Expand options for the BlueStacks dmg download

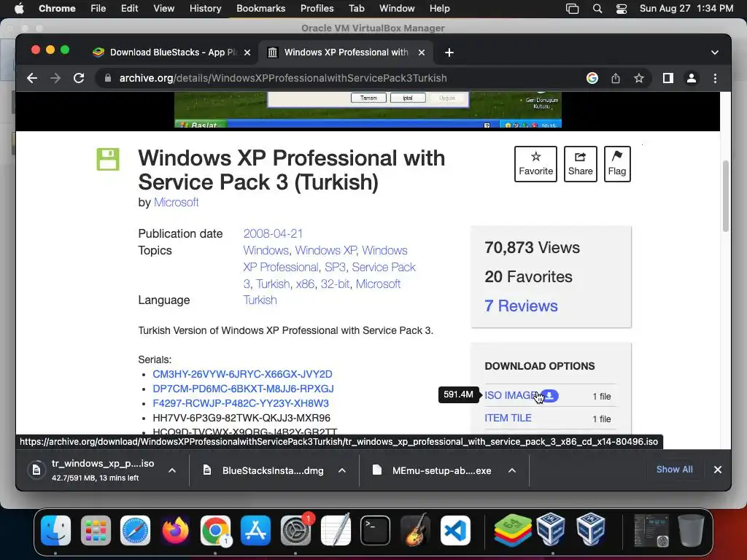(x=342, y=470)
